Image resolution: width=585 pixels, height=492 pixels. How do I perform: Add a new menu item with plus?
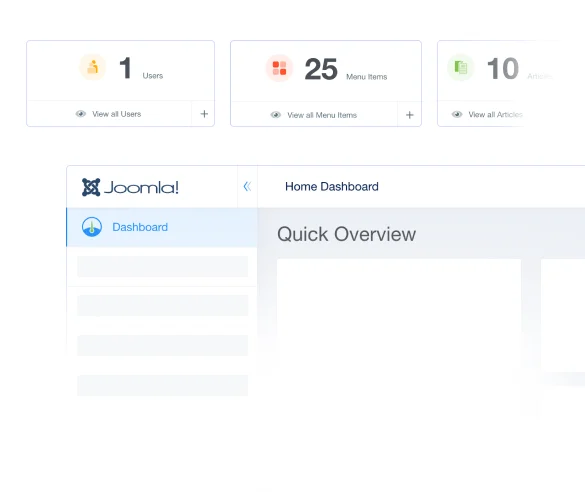(410, 115)
